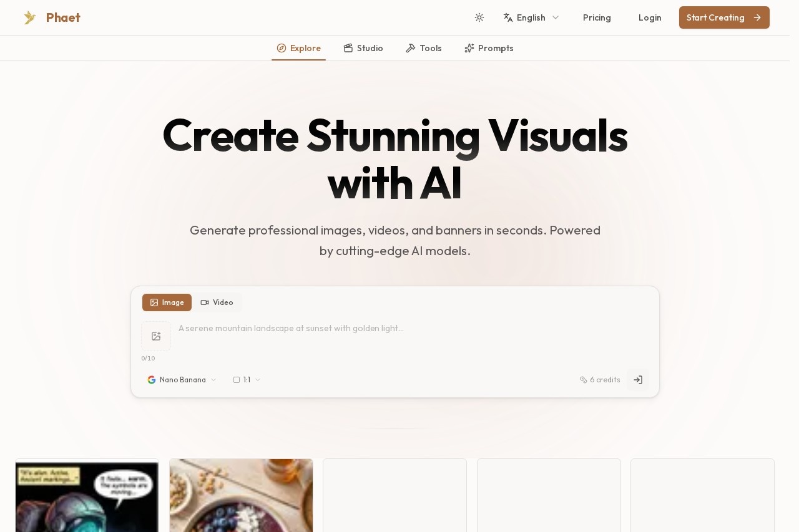Click into the prompt text field
Viewport: 799px width, 532px height.
pos(412,336)
